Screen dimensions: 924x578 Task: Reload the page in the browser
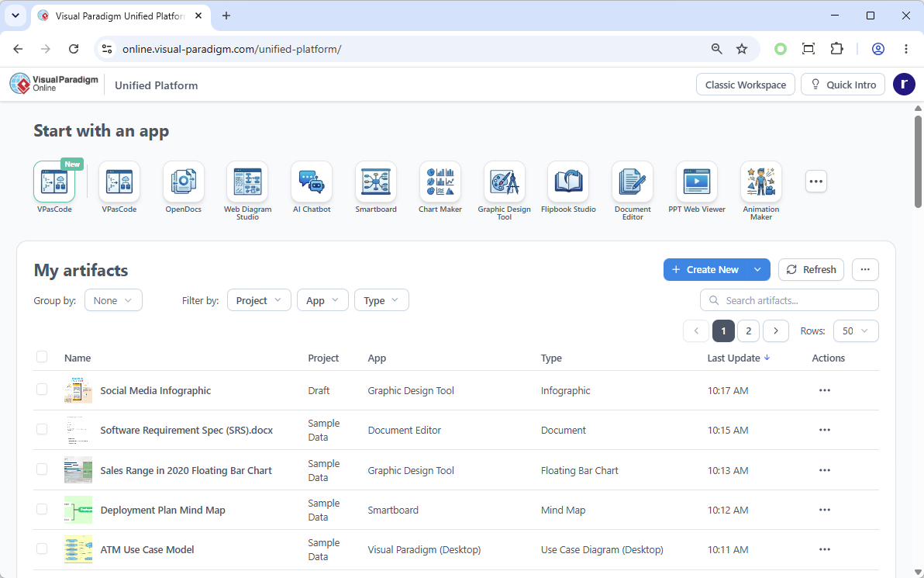click(x=74, y=49)
